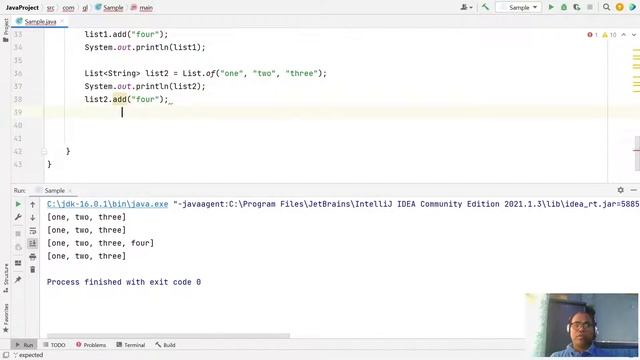Toggle tool window bars icon in status bar
Image resolution: width=640 pixels, height=360 pixels.
pyautogui.click(x=6, y=355)
